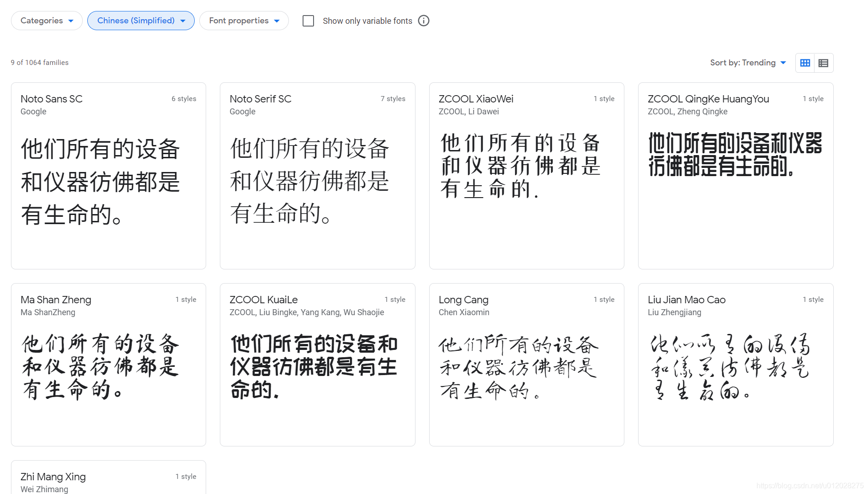
Task: Enable Show only variable fonts checkbox
Action: click(309, 21)
